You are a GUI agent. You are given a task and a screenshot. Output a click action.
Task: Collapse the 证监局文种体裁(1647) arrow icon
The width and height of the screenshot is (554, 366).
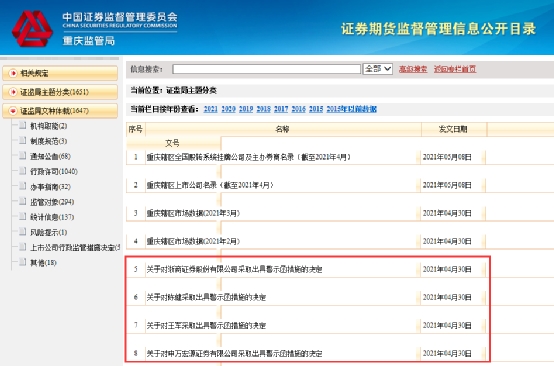(x=13, y=111)
